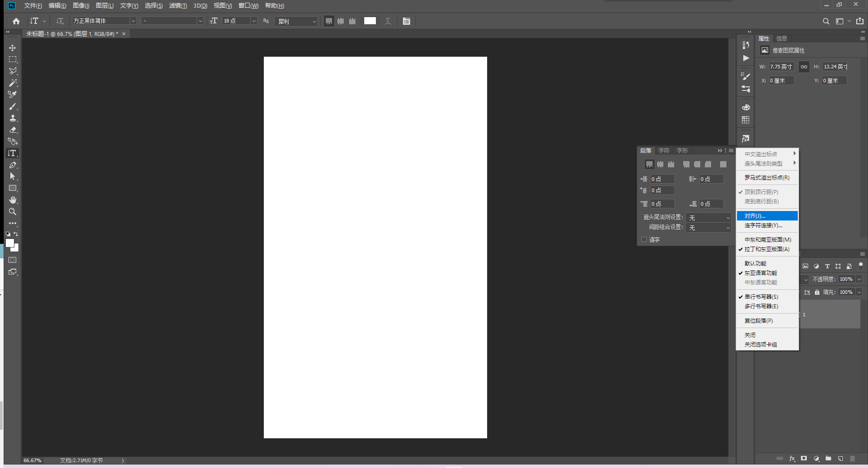Select the Pen tool
The image size is (868, 468).
point(13,165)
